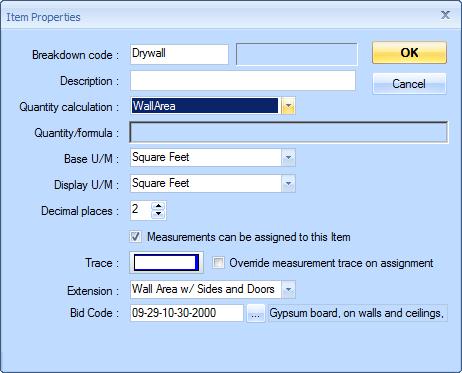Click the Bid Code browse ellipsis button
The image size is (462, 373).
point(256,313)
